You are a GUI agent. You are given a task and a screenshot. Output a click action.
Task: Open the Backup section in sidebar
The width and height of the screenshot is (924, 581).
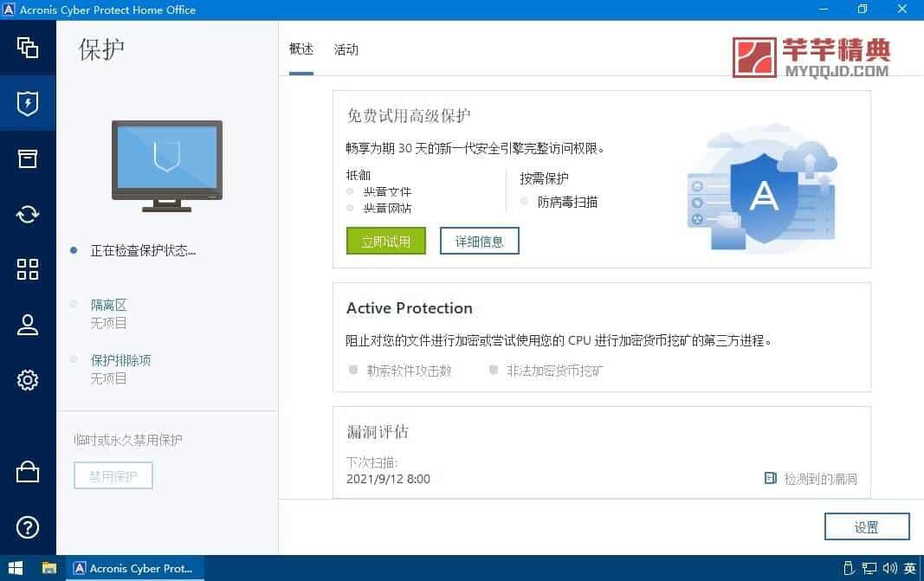(28, 48)
